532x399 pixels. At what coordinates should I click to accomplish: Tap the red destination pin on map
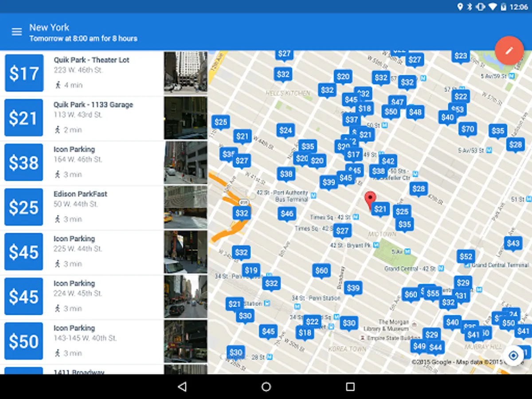[x=370, y=200]
